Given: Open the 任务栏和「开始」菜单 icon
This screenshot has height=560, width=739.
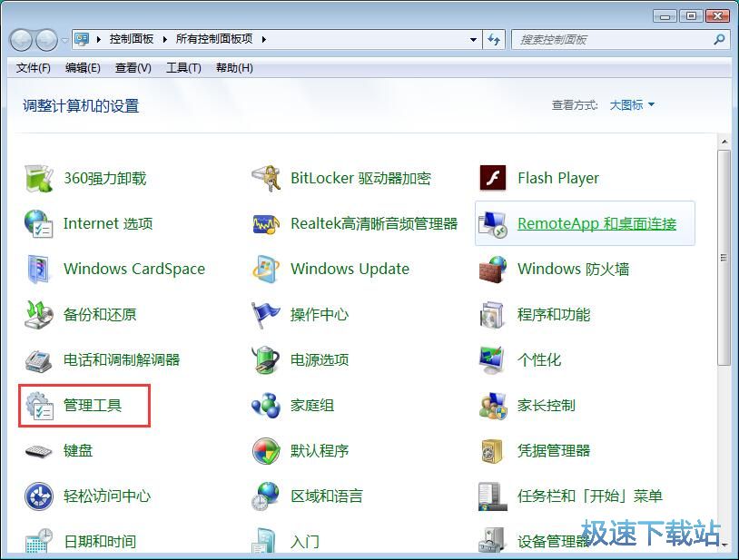Looking at the screenshot, I should point(492,496).
